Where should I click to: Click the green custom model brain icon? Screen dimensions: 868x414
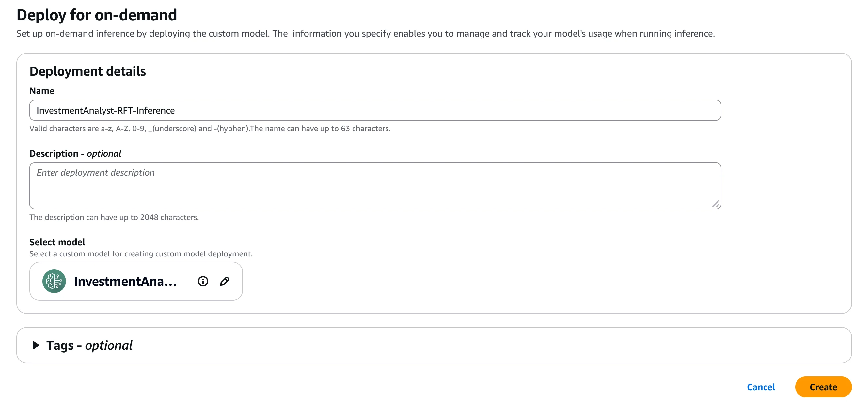(54, 281)
